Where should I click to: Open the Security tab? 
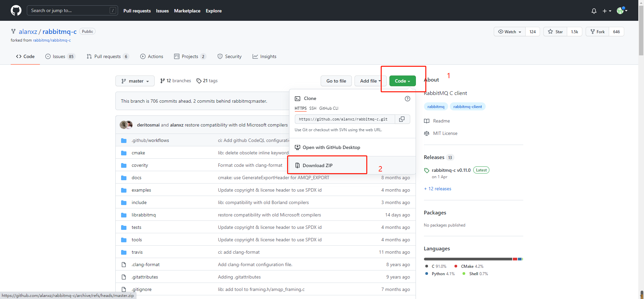point(229,56)
